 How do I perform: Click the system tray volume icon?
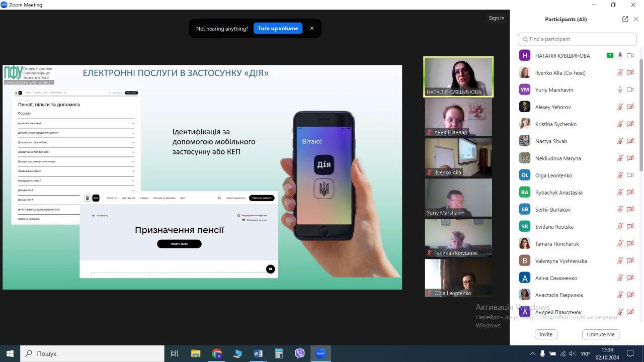[x=572, y=354]
